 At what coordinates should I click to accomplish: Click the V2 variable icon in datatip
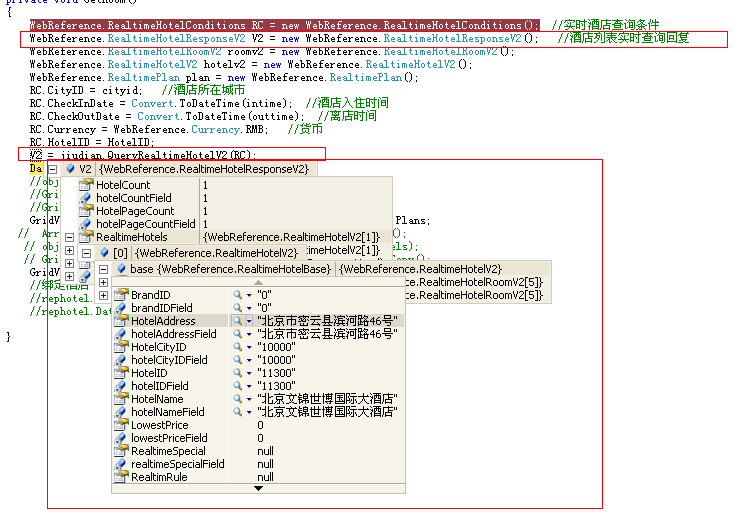71,169
